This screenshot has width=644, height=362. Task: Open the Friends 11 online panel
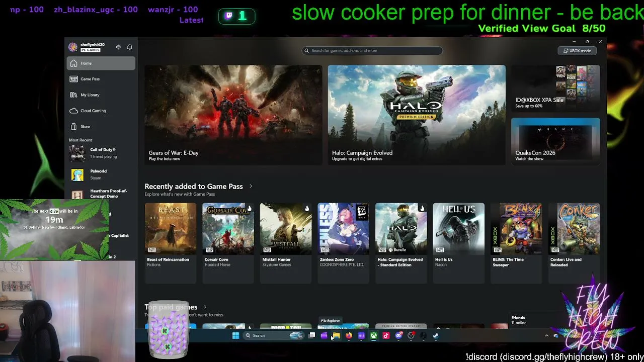coord(534,320)
